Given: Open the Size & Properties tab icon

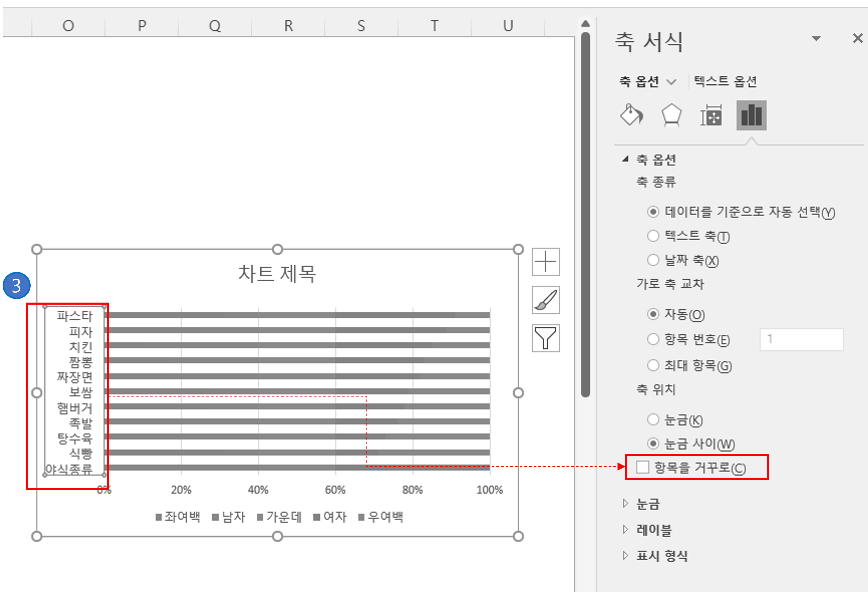Looking at the screenshot, I should (x=711, y=115).
